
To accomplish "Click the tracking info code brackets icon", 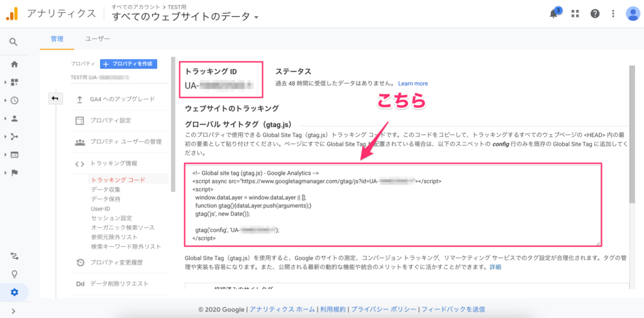I will pyautogui.click(x=80, y=164).
